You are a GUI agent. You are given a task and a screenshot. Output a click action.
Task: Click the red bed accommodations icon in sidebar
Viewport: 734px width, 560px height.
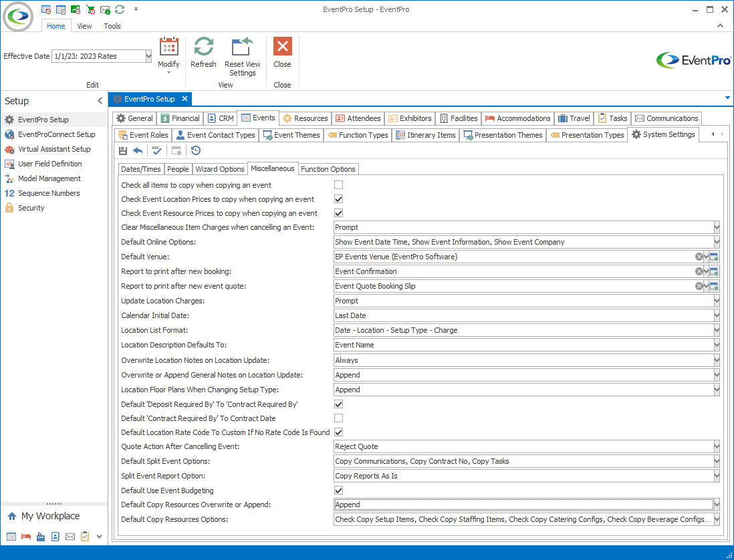(26, 537)
